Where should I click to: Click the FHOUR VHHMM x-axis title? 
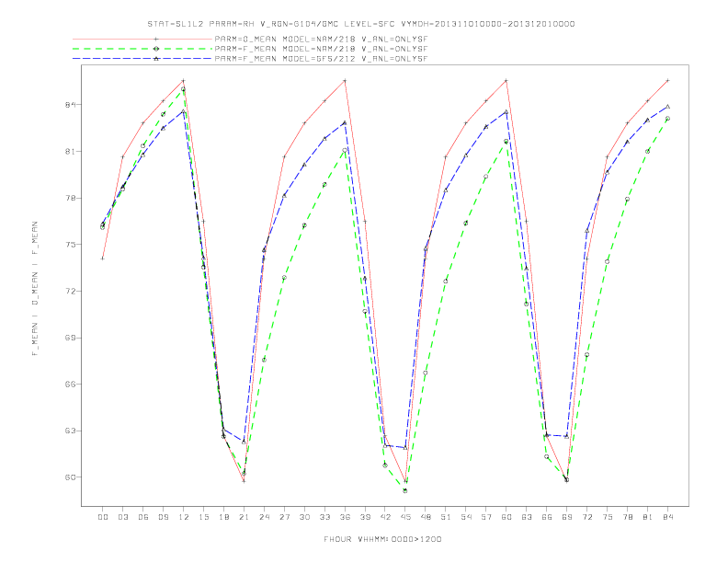coord(382,539)
